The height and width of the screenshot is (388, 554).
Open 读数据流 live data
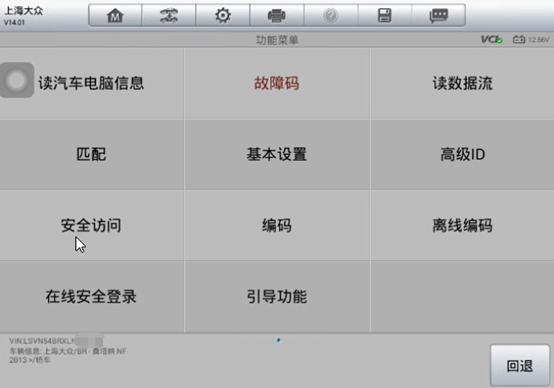462,83
